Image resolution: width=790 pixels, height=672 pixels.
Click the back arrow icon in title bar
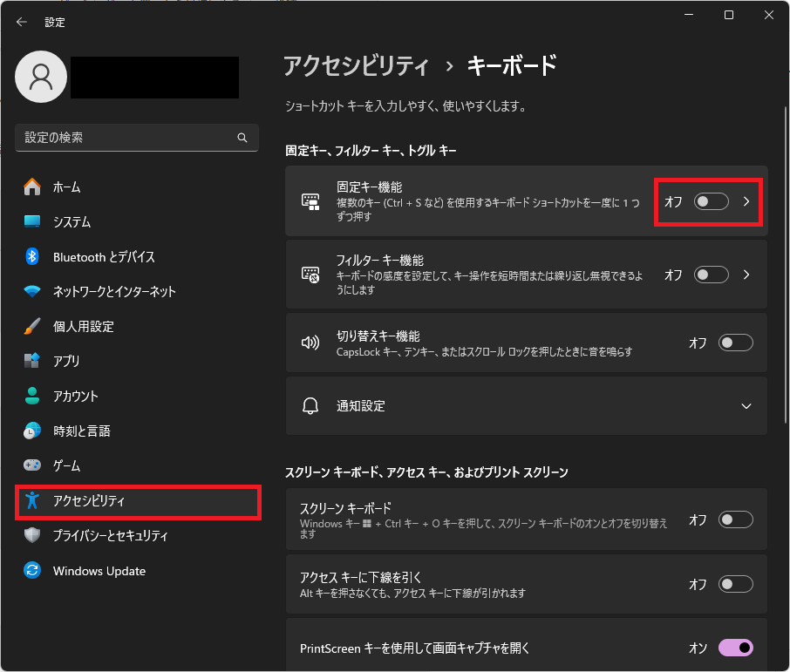click(22, 22)
